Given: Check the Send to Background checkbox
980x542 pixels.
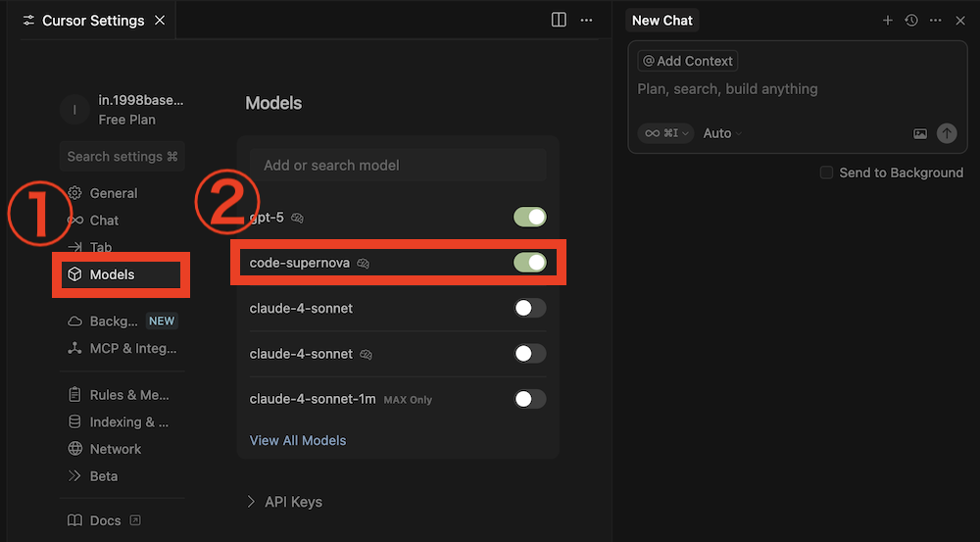Looking at the screenshot, I should pyautogui.click(x=826, y=172).
